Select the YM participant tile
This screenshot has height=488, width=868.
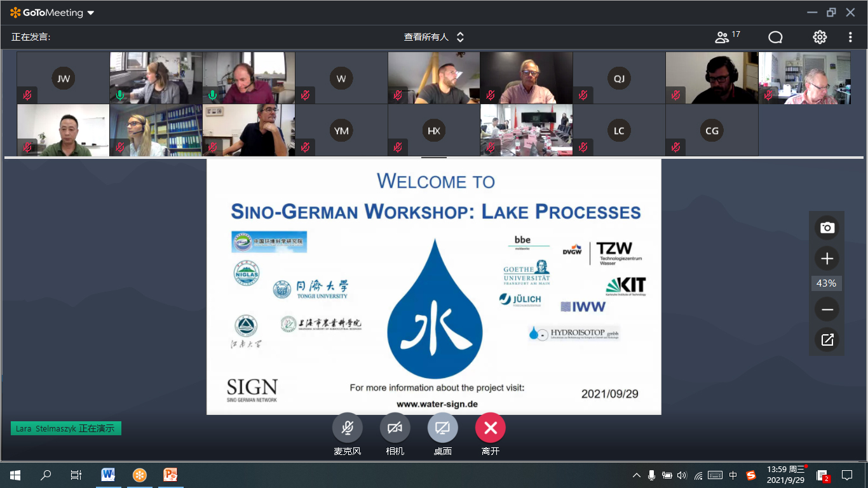click(341, 130)
